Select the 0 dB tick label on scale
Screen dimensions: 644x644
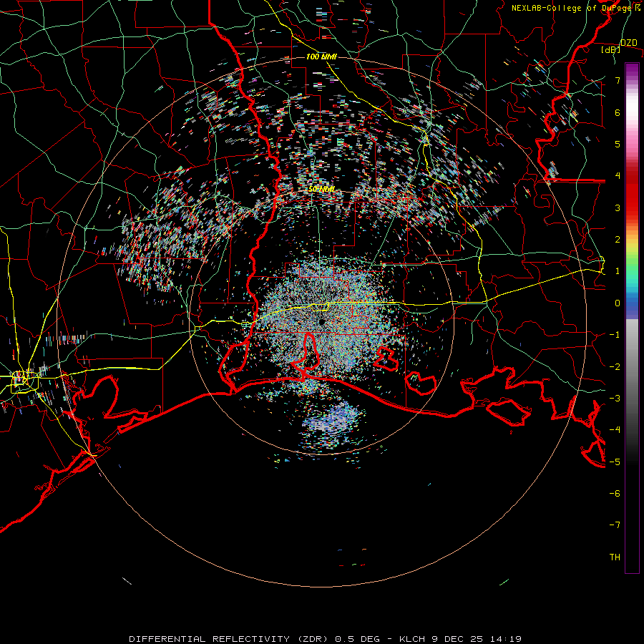(x=618, y=303)
